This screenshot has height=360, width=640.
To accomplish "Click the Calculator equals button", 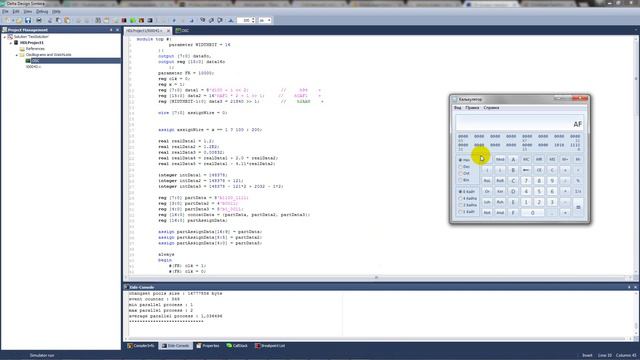I will [578, 207].
